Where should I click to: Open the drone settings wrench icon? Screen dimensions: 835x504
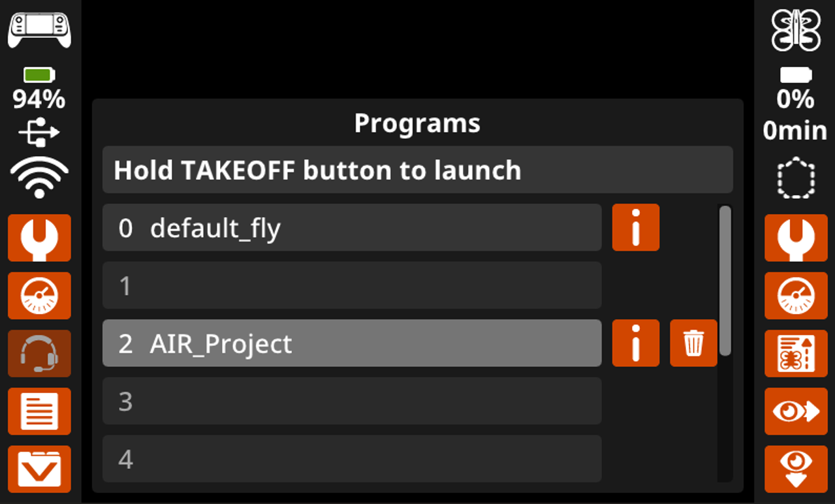(x=795, y=238)
